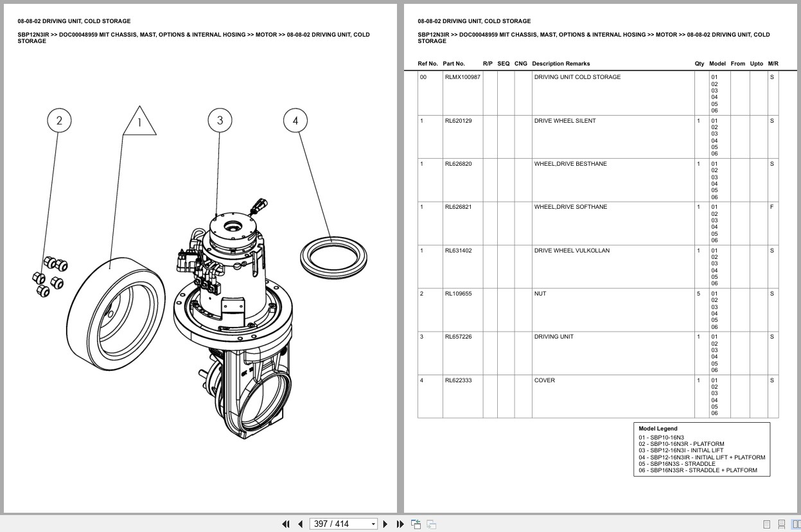Switch to continuous page view
801x532 pixels.
coord(782,524)
